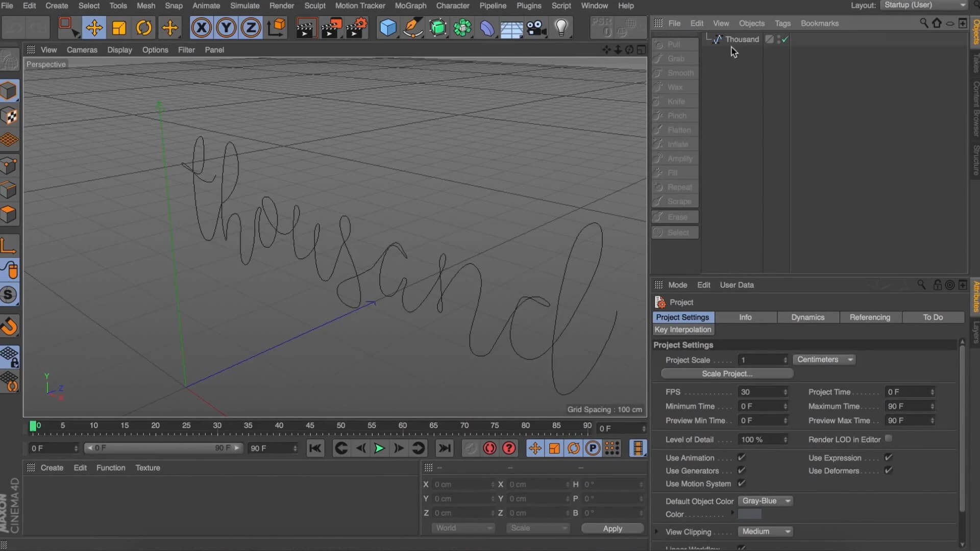The width and height of the screenshot is (980, 551).
Task: Toggle the X-axis lock icon
Action: (201, 28)
